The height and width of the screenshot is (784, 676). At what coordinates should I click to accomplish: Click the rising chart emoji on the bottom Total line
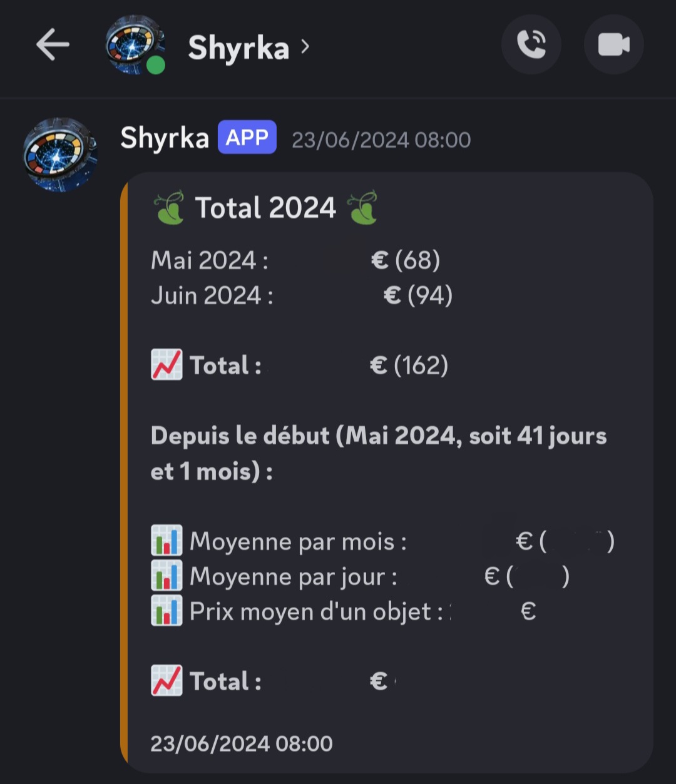[x=166, y=681]
